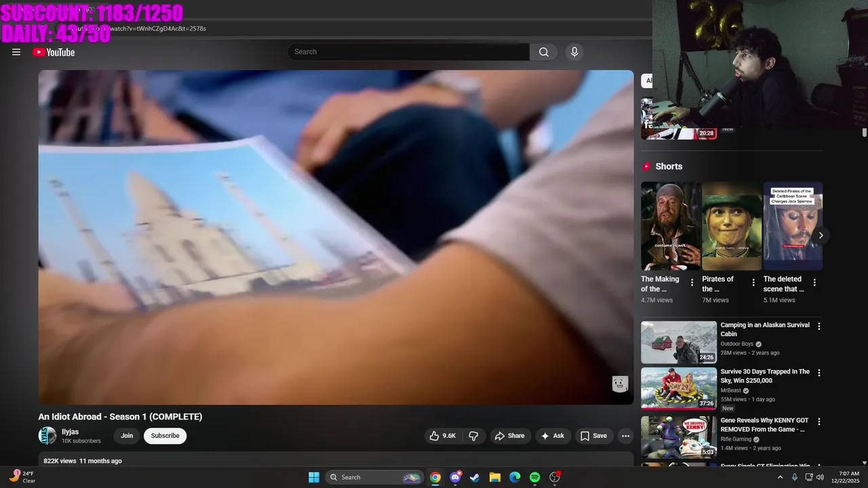The image size is (868, 488).
Task: Go to the YouTube home logo
Action: [54, 52]
